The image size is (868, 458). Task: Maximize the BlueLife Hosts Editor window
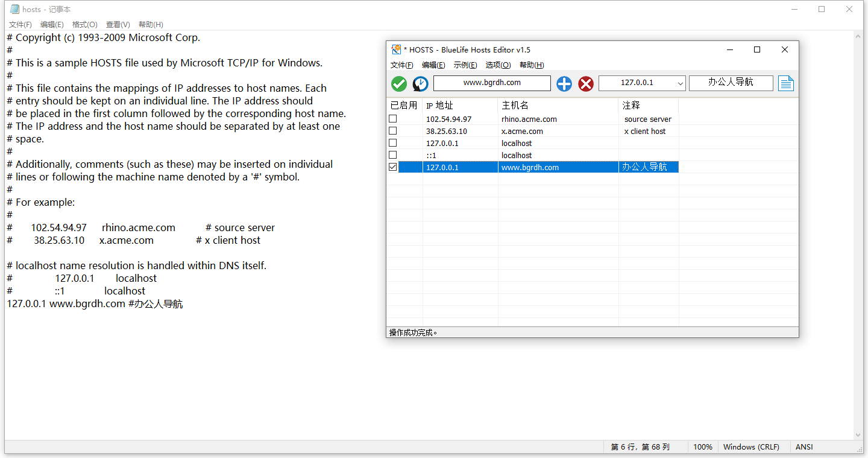(x=757, y=49)
